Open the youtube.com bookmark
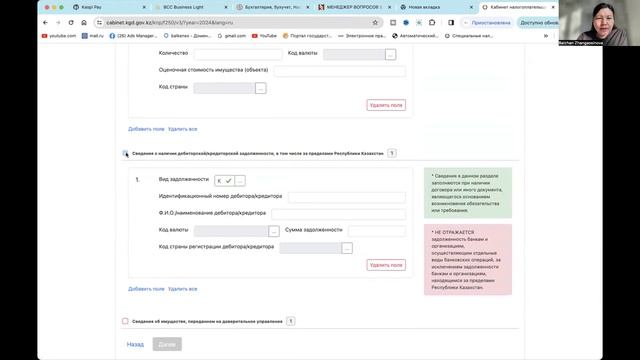The height and width of the screenshot is (360, 640). pos(59,36)
